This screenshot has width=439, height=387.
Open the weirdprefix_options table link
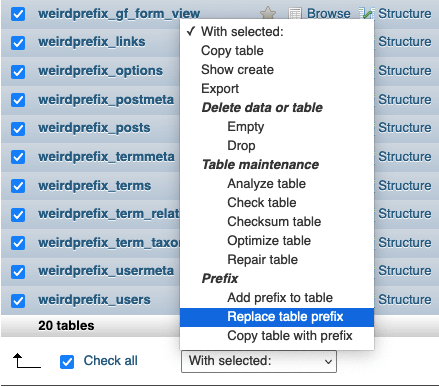100,71
